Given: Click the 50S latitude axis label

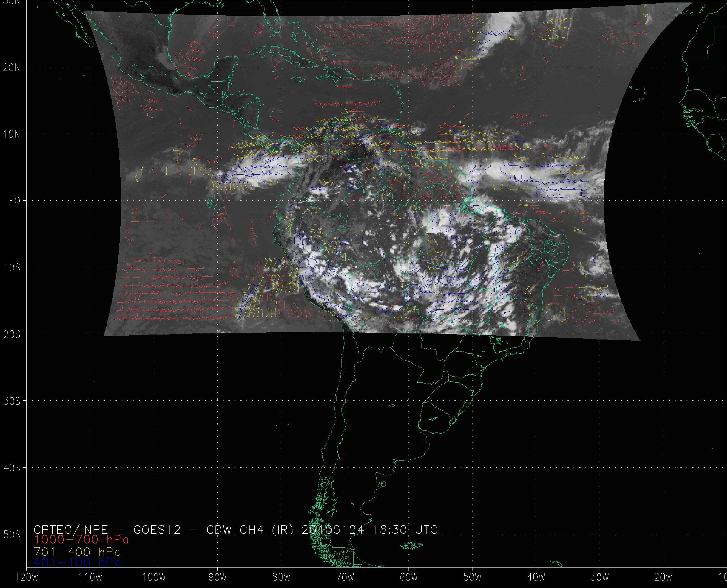Looking at the screenshot, I should (x=12, y=535).
